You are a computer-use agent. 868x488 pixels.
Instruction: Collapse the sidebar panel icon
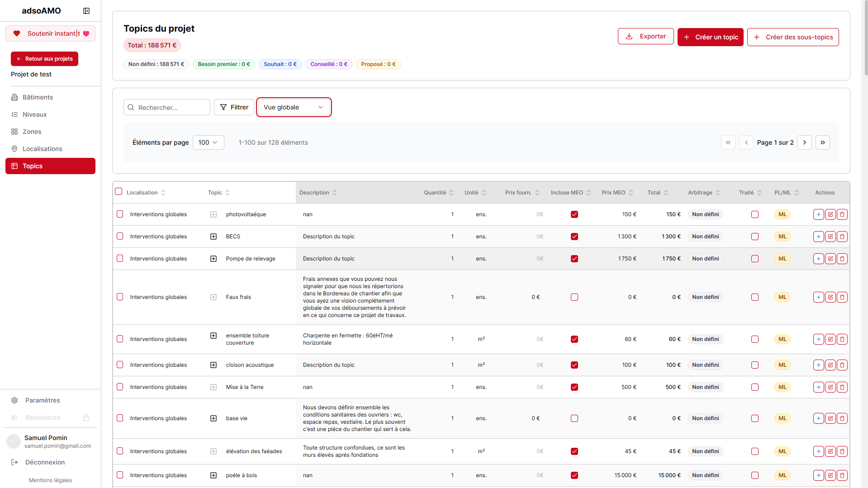point(86,11)
